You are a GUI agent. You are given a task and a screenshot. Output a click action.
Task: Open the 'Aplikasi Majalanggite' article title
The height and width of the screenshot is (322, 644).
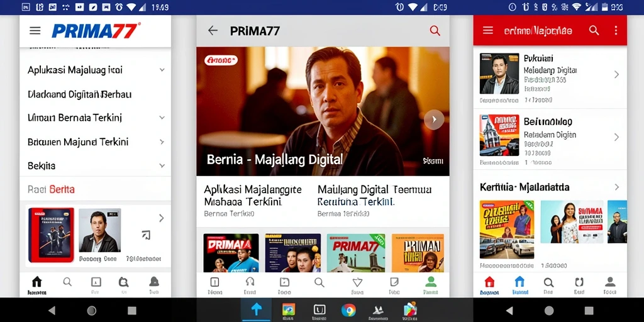coord(253,196)
